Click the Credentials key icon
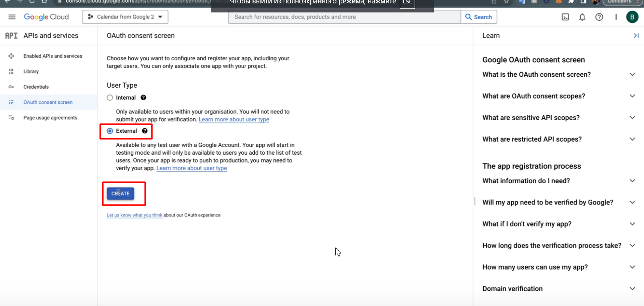Image resolution: width=644 pixels, height=306 pixels. click(x=11, y=87)
